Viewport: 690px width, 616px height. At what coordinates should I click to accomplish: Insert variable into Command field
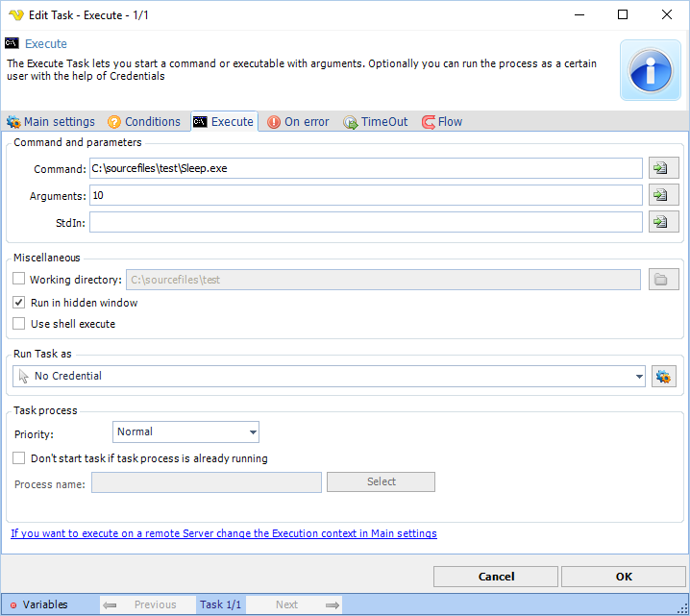664,168
